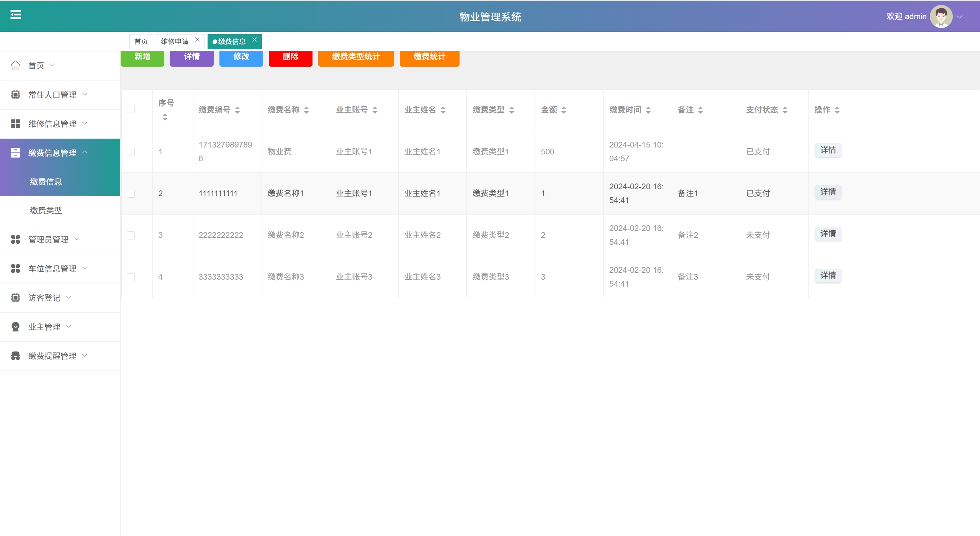Sort by 序号 column arrows
980x536 pixels.
click(165, 117)
